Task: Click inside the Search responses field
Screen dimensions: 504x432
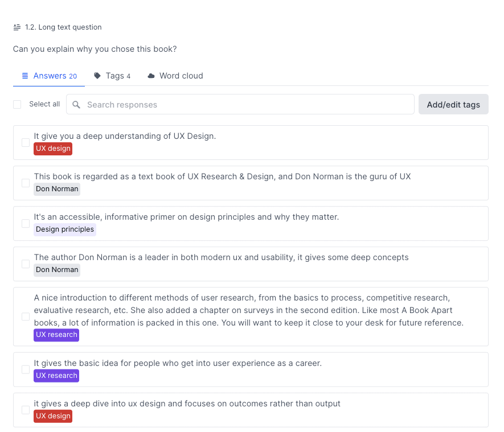Action: click(x=228, y=104)
